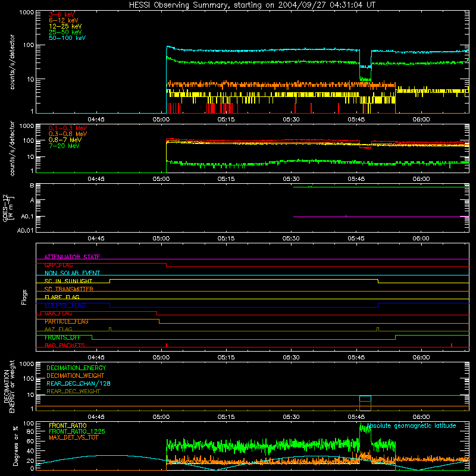Viewport: 476px width, 476px height.
Task: Select the 25-50 keV legend label
Action: click(x=65, y=32)
